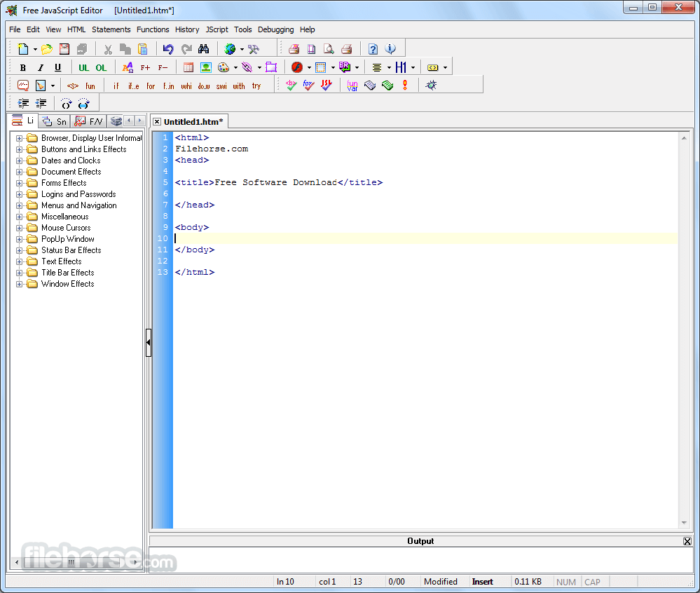
Task: Click the Cut scissors icon
Action: [x=108, y=49]
